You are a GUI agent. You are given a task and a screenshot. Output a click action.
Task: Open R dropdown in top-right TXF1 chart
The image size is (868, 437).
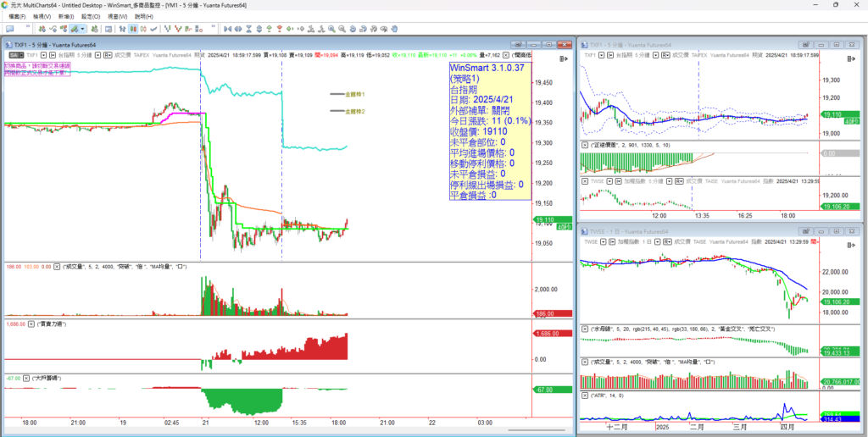click(x=666, y=55)
